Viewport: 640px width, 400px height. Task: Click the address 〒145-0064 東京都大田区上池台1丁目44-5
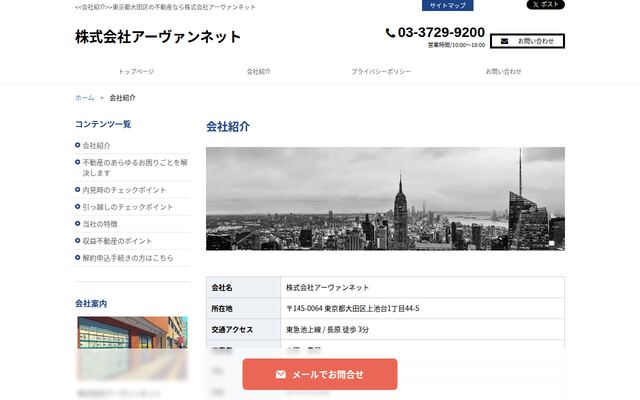[x=353, y=309]
